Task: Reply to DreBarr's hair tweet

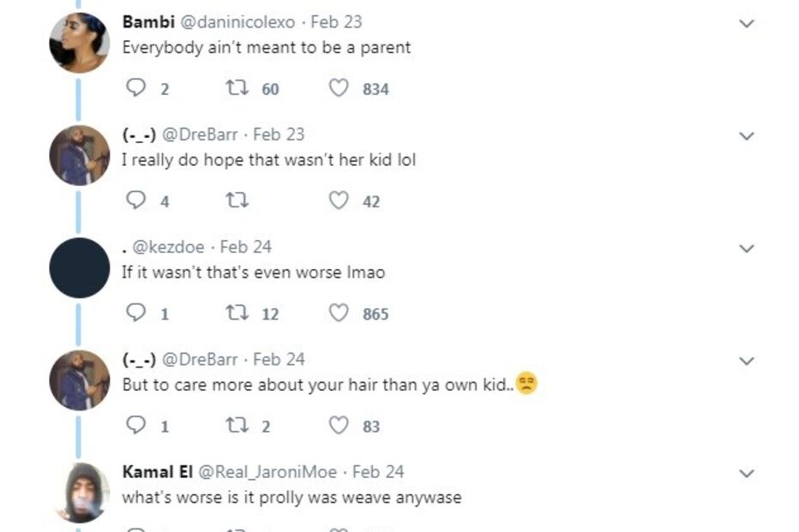Action: point(136,426)
